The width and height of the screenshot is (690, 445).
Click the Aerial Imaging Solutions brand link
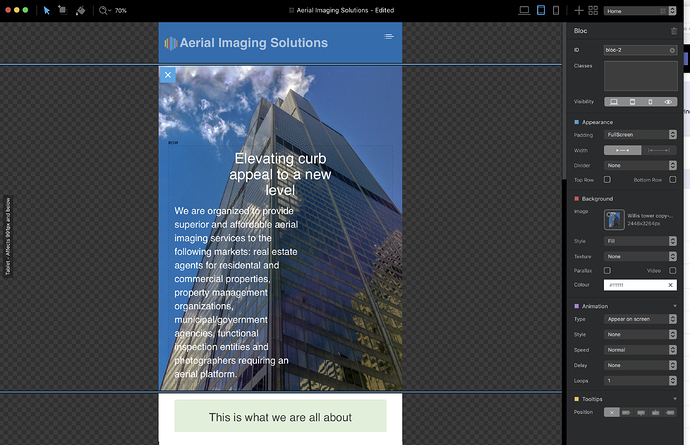coord(246,43)
